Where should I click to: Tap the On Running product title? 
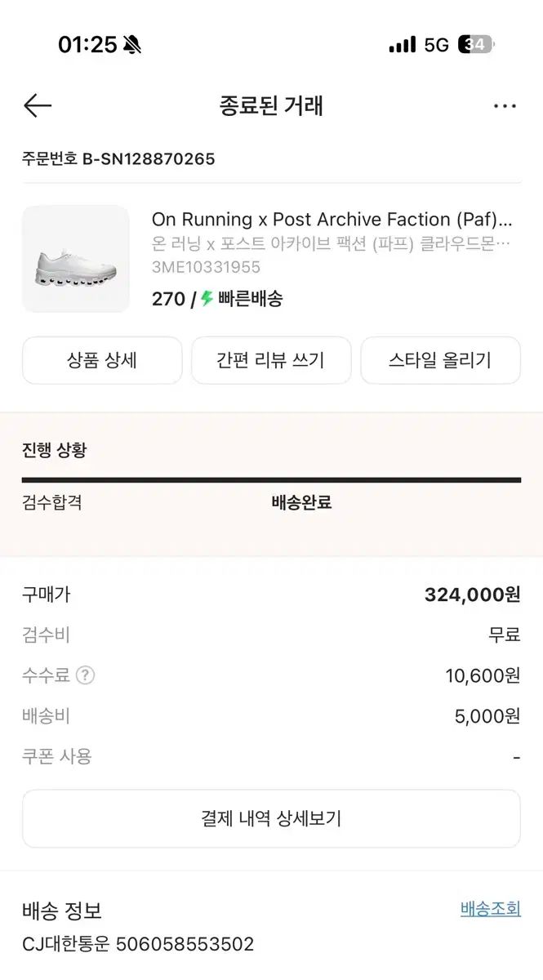point(332,219)
